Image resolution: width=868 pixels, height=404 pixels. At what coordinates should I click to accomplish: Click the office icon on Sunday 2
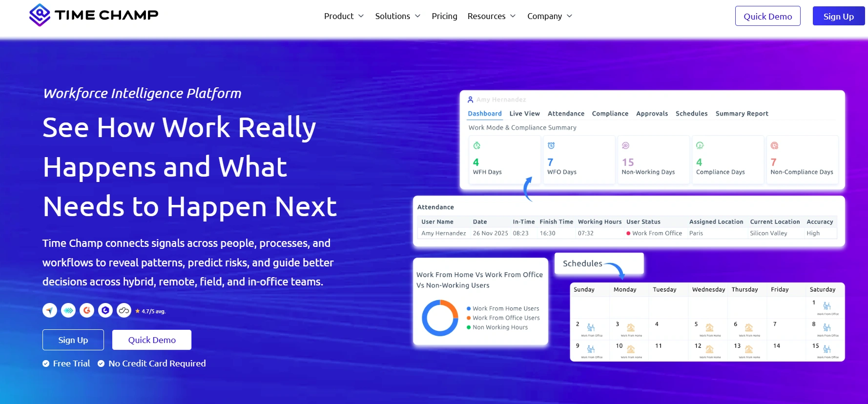pyautogui.click(x=591, y=327)
